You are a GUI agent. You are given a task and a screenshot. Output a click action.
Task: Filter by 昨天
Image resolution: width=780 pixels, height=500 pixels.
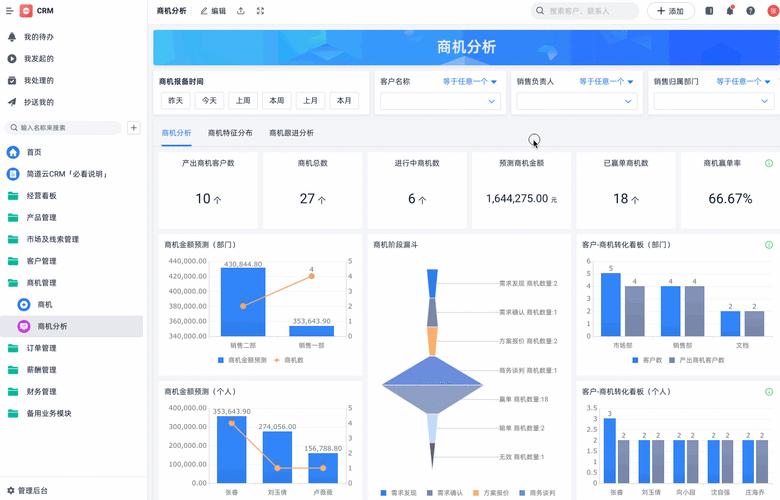click(x=176, y=100)
